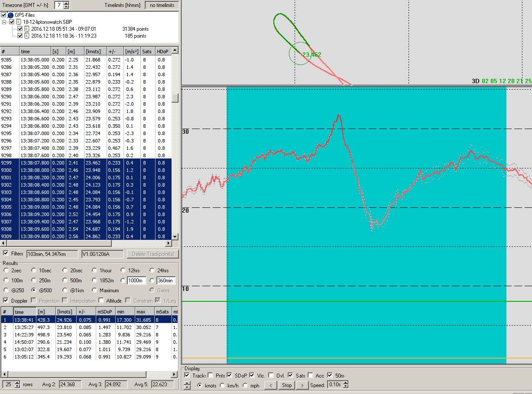Decrease the playback Speed value
Image resolution: width=532 pixels, height=394 pixels.
346,387
